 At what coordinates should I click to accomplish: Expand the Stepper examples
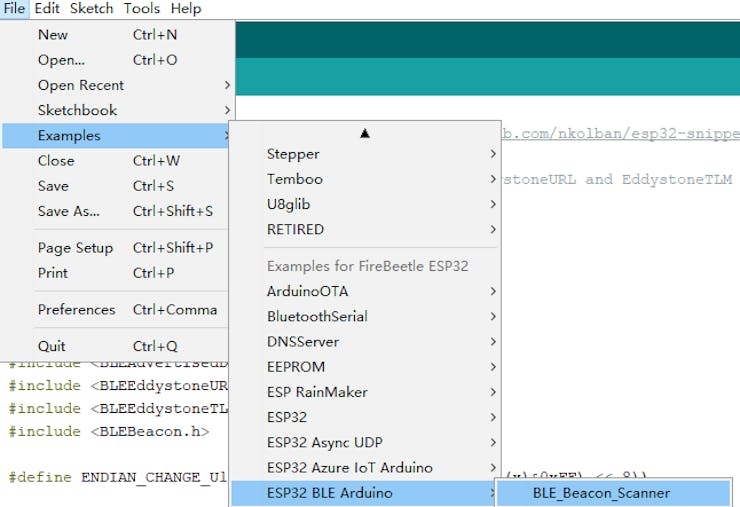tap(365, 154)
